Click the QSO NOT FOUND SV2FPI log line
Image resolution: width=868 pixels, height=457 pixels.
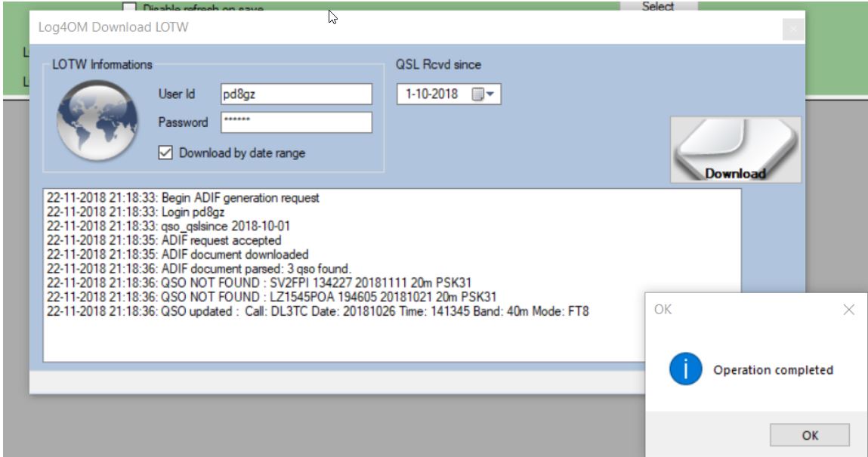(259, 283)
